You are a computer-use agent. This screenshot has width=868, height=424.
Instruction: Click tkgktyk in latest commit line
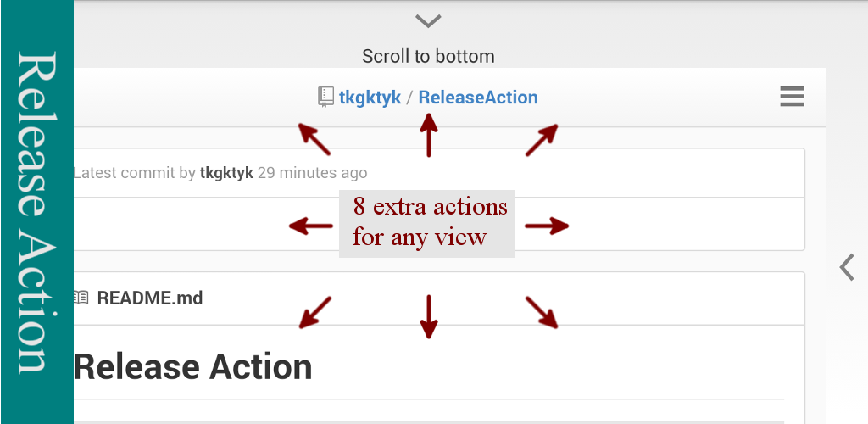[226, 173]
